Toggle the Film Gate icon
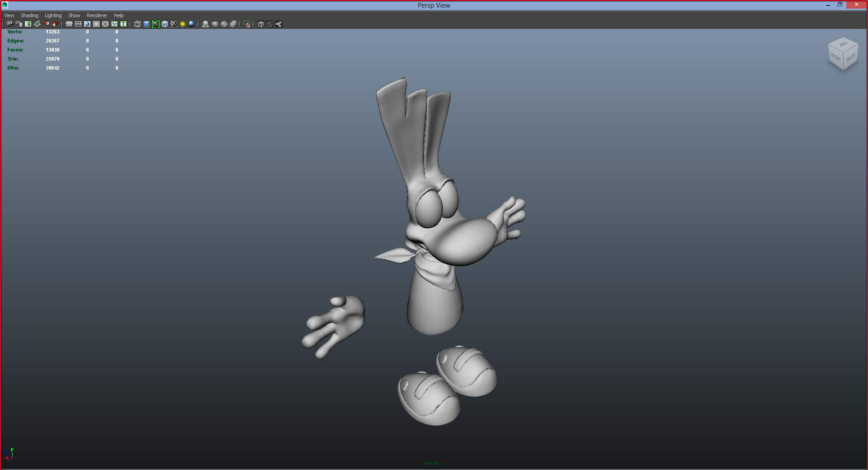This screenshot has height=470, width=868. 78,24
